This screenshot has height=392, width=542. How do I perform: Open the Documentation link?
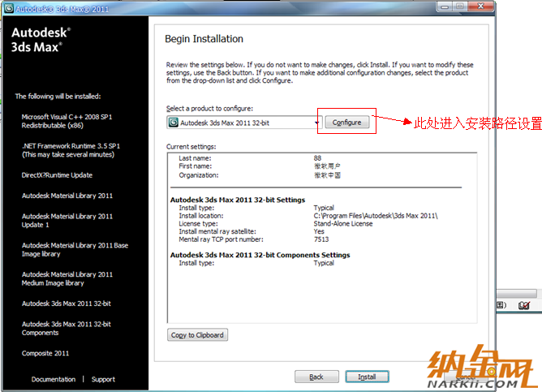(54, 379)
